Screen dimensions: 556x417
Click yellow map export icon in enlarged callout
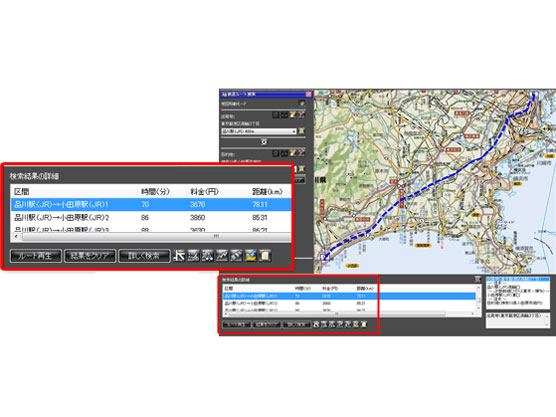250,256
